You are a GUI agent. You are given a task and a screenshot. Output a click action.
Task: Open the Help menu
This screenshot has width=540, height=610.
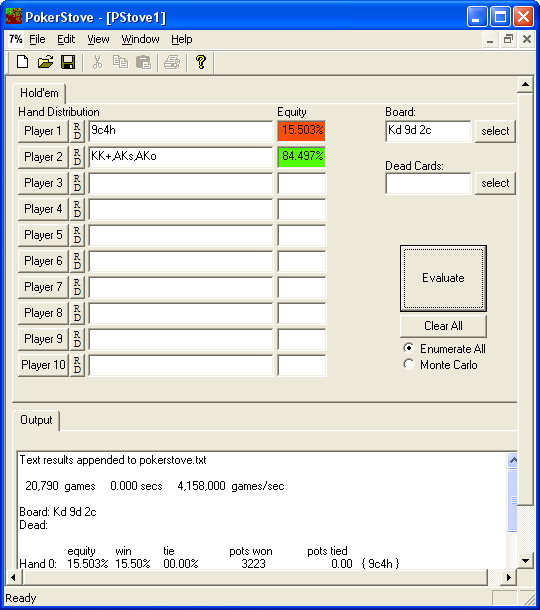182,39
